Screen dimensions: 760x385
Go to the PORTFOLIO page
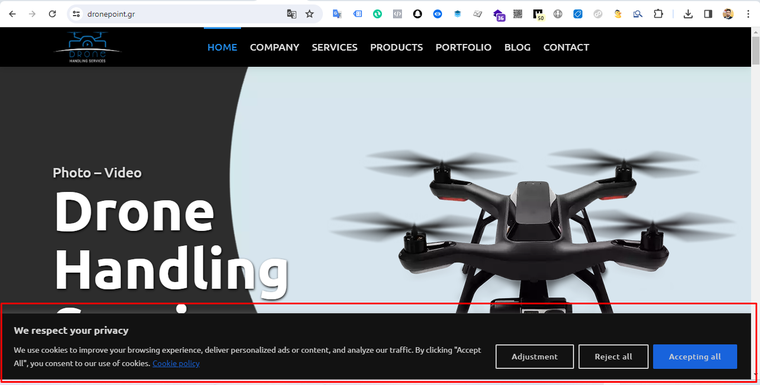[x=463, y=47]
